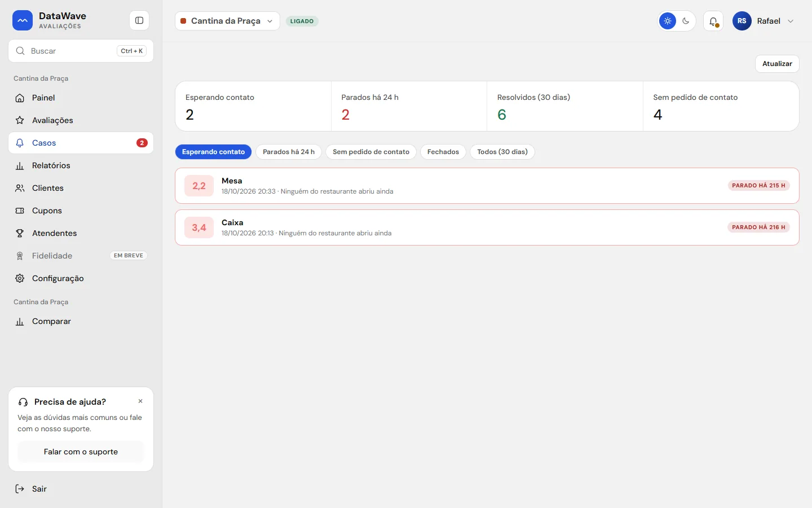The width and height of the screenshot is (812, 508).
Task: Select the Parados há 24 h filter tab
Action: pyautogui.click(x=289, y=152)
